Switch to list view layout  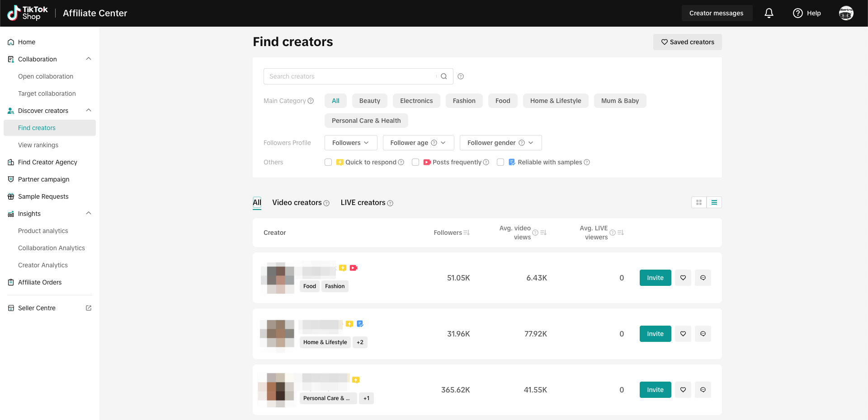coord(714,202)
